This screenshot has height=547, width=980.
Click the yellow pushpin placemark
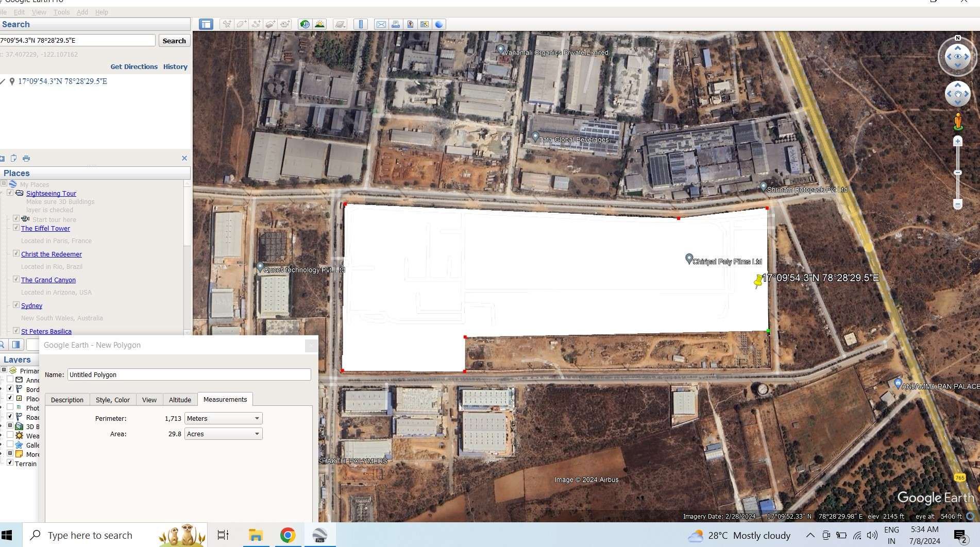coord(758,281)
